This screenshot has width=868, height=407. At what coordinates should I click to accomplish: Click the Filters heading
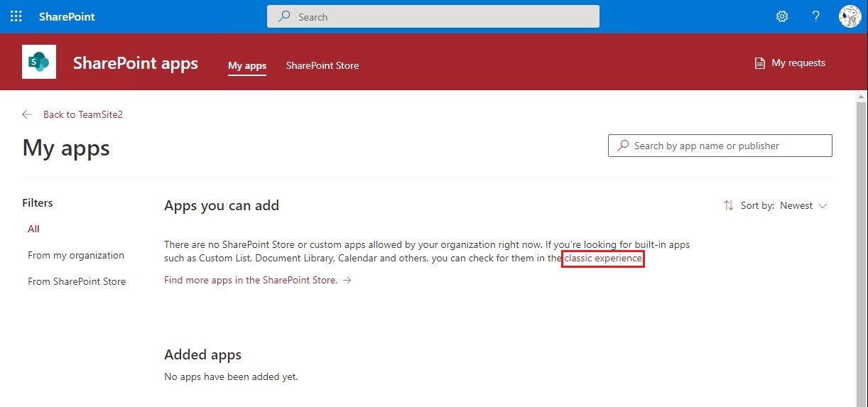coord(38,203)
